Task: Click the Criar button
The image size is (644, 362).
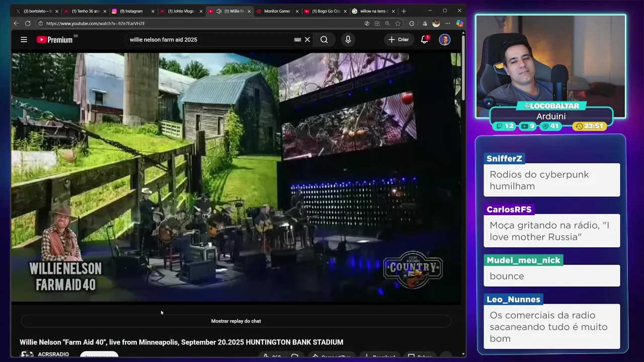Action: pyautogui.click(x=398, y=40)
